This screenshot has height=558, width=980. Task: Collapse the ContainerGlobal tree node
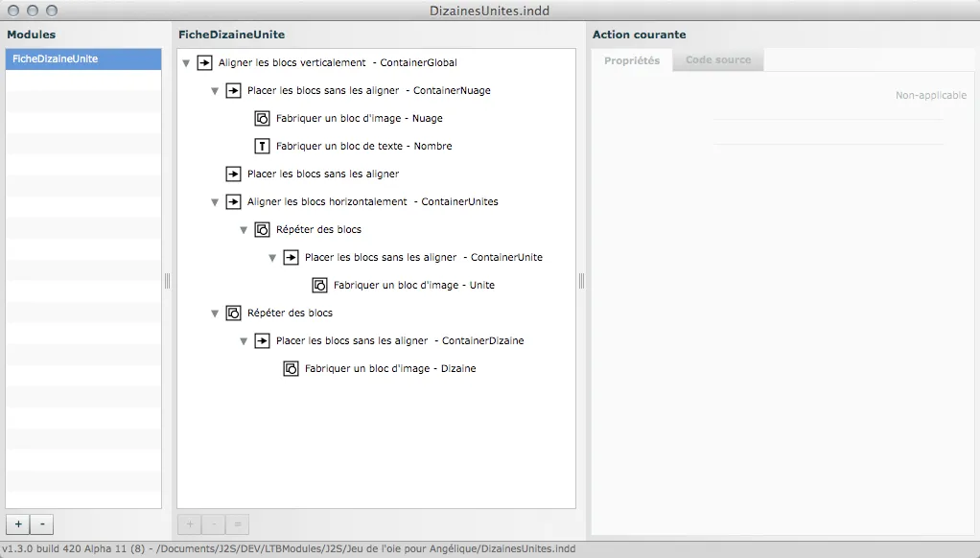tap(186, 64)
